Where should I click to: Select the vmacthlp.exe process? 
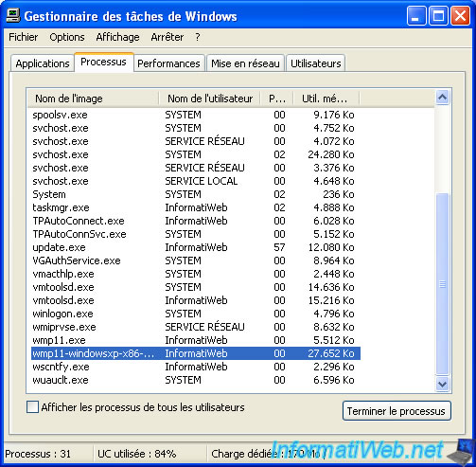point(196,274)
